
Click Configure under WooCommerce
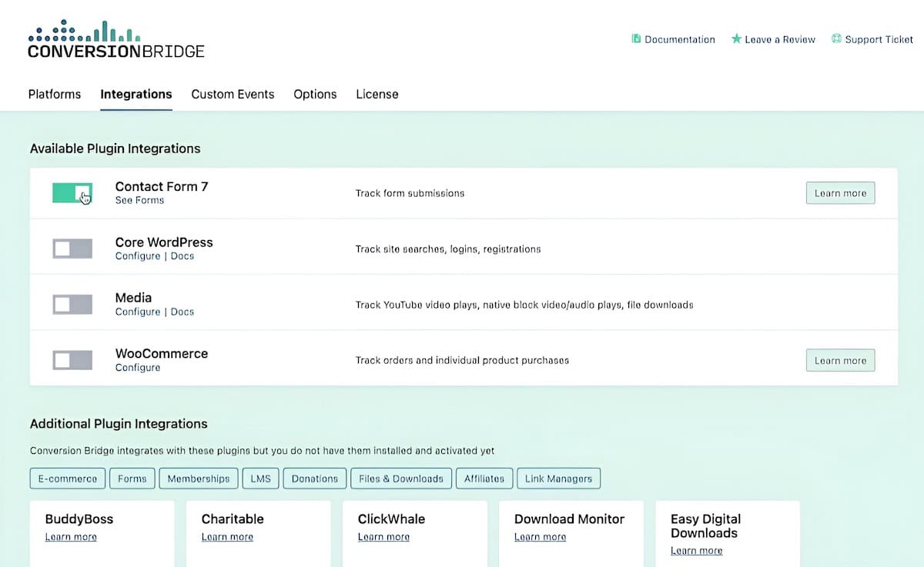coord(138,368)
